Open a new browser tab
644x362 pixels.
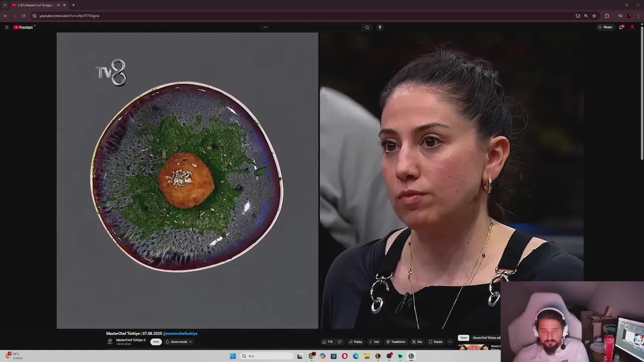point(73,5)
